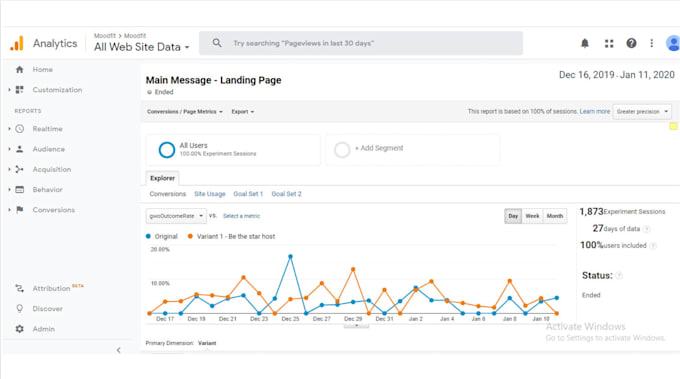This screenshot has width=680, height=379.
Task: Click the + Add Segment button
Action: click(x=379, y=148)
